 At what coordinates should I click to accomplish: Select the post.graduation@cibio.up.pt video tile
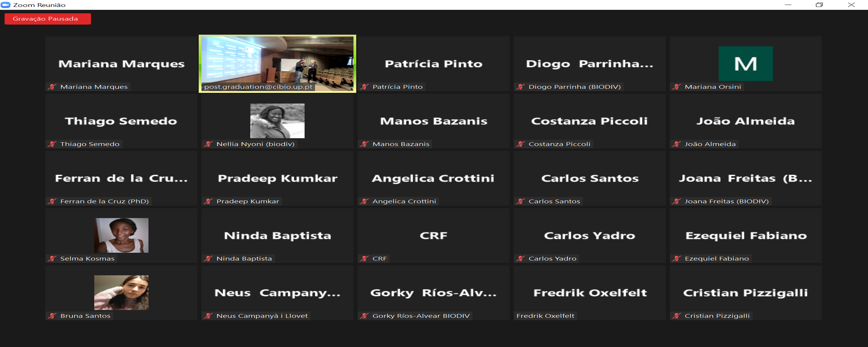point(277,64)
